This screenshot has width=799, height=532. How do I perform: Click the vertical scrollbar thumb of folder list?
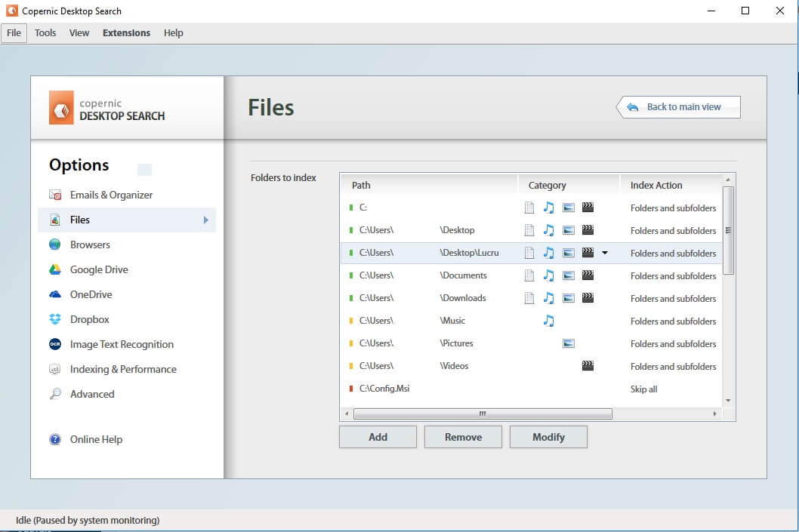tap(728, 230)
